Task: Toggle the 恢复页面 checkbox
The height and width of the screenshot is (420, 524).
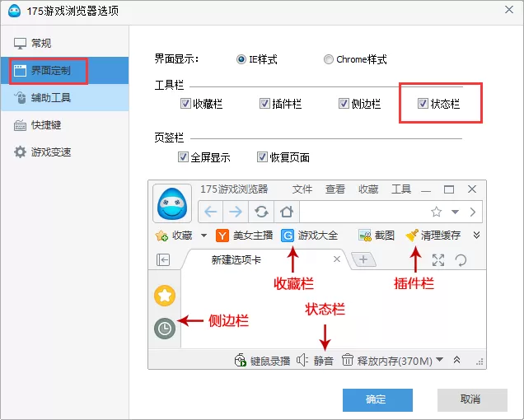Action: click(x=262, y=156)
